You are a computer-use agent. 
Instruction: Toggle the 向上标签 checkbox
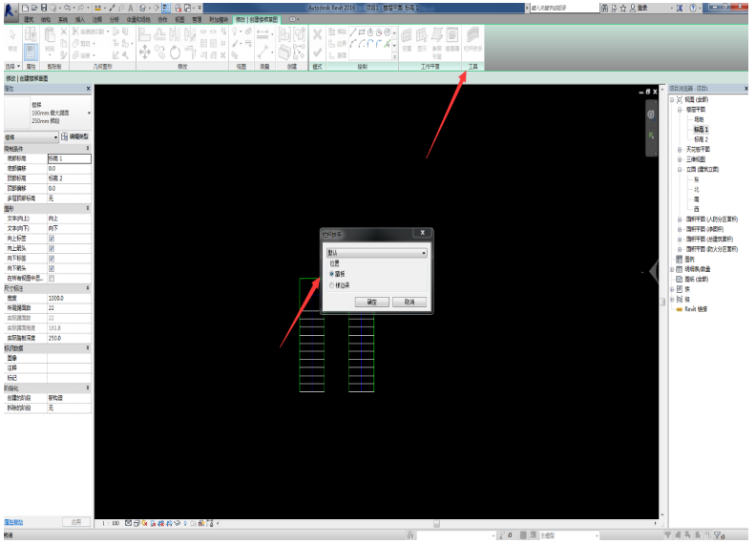coord(52,239)
